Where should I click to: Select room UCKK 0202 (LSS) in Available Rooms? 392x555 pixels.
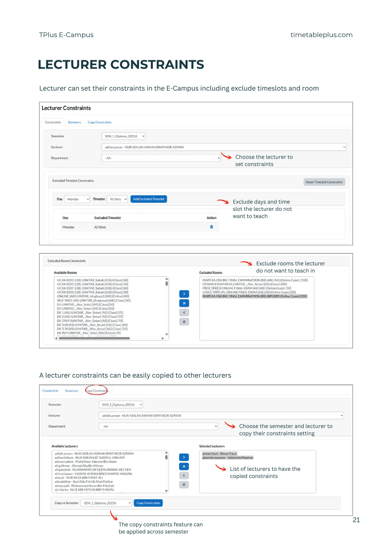pyautogui.click(x=92, y=284)
